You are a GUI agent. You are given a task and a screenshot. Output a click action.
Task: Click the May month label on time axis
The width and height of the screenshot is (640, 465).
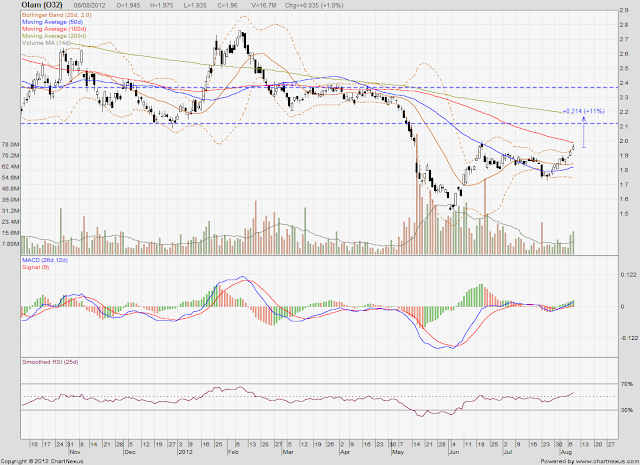pyautogui.click(x=398, y=452)
